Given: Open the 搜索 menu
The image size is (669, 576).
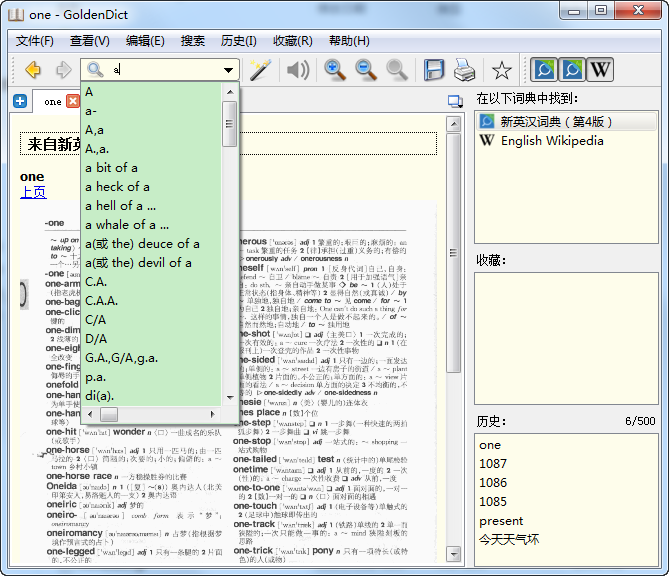Looking at the screenshot, I should 193,41.
